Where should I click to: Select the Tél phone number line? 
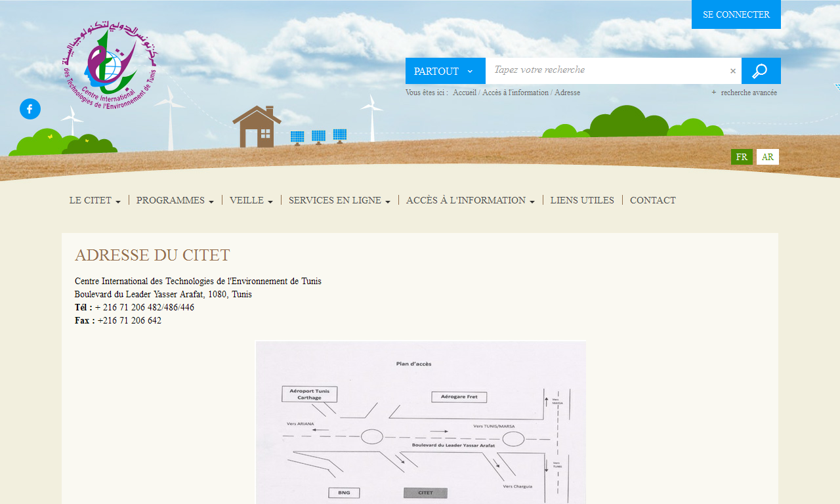point(135,307)
